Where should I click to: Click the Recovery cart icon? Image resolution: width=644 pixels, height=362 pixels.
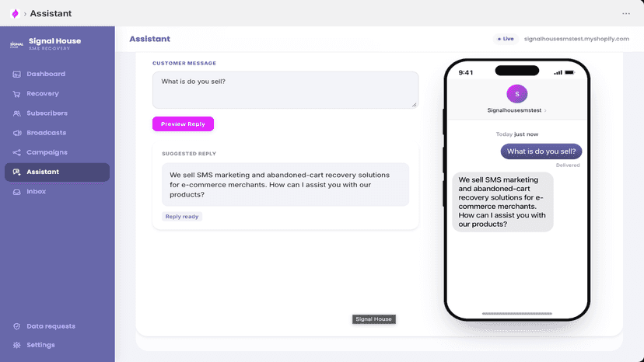(17, 94)
